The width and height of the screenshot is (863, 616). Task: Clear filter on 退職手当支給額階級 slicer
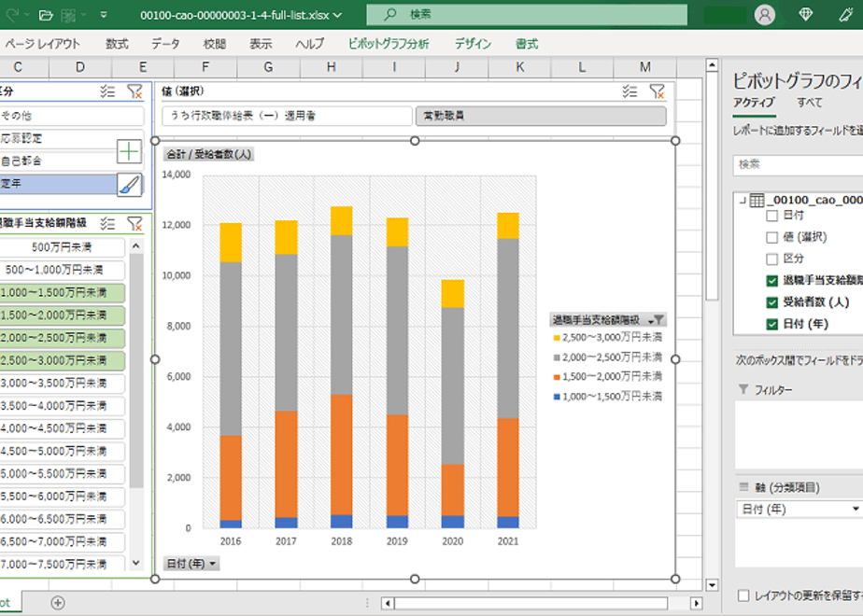click(134, 223)
